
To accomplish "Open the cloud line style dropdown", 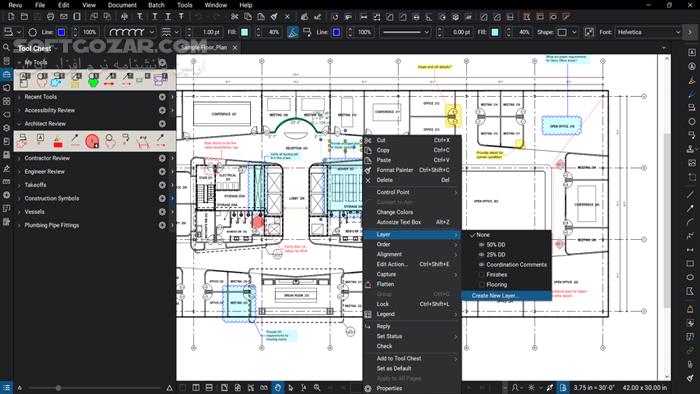I will (x=131, y=32).
